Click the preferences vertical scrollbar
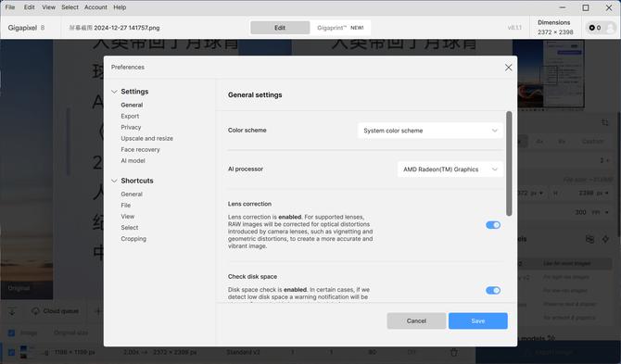This screenshot has width=621, height=364. [509, 163]
